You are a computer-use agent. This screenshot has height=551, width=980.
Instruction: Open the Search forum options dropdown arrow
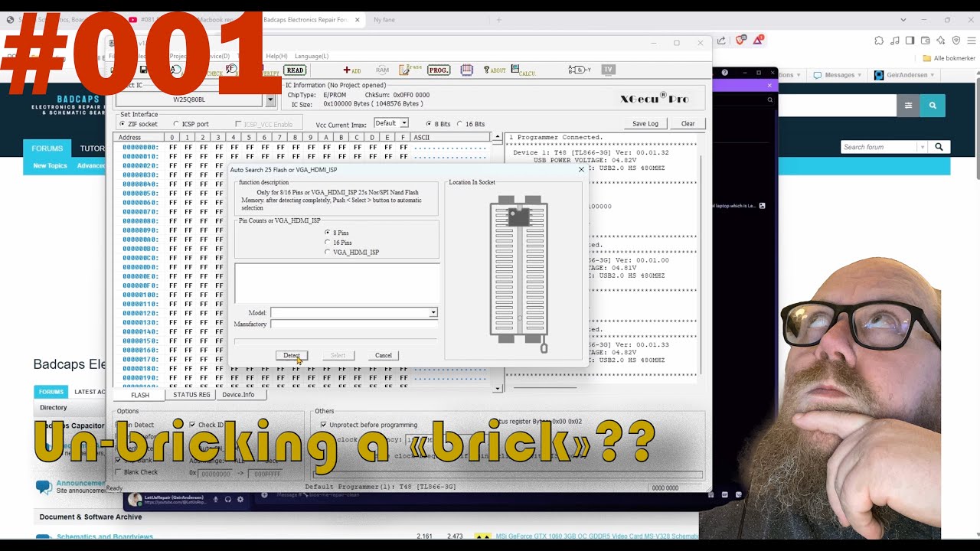click(923, 147)
